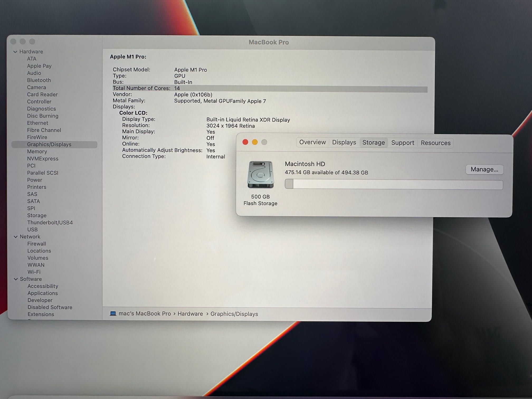532x399 pixels.
Task: Click the 3024 x 1964 Retina value
Action: pos(231,126)
